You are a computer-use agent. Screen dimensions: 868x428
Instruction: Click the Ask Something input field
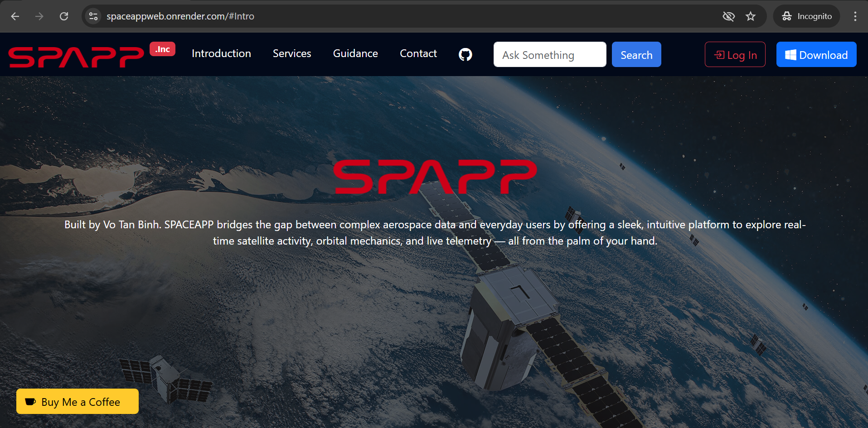549,54
